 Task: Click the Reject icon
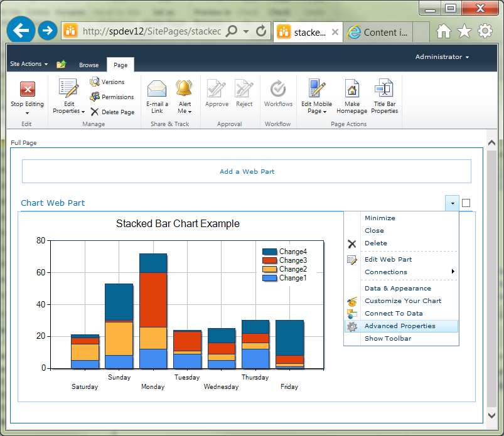[244, 88]
